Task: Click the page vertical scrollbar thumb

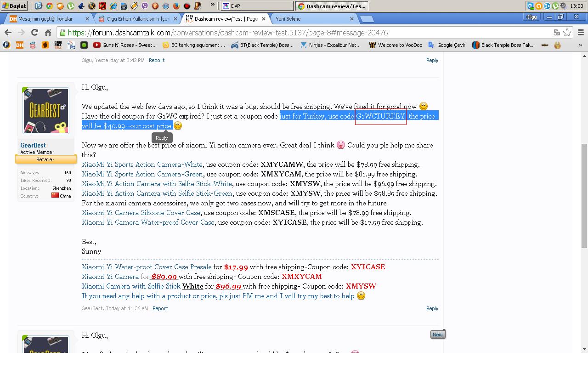Action: (x=584, y=196)
